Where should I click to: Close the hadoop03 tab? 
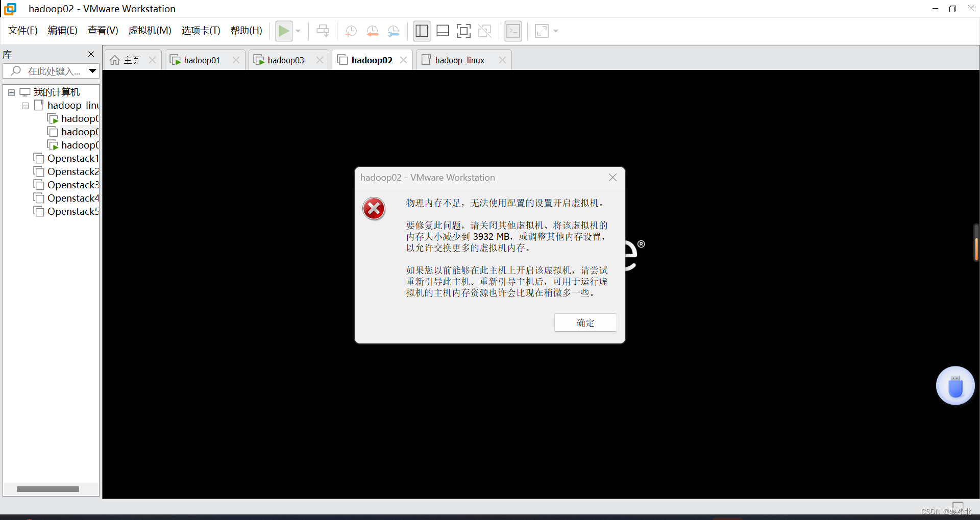[320, 60]
